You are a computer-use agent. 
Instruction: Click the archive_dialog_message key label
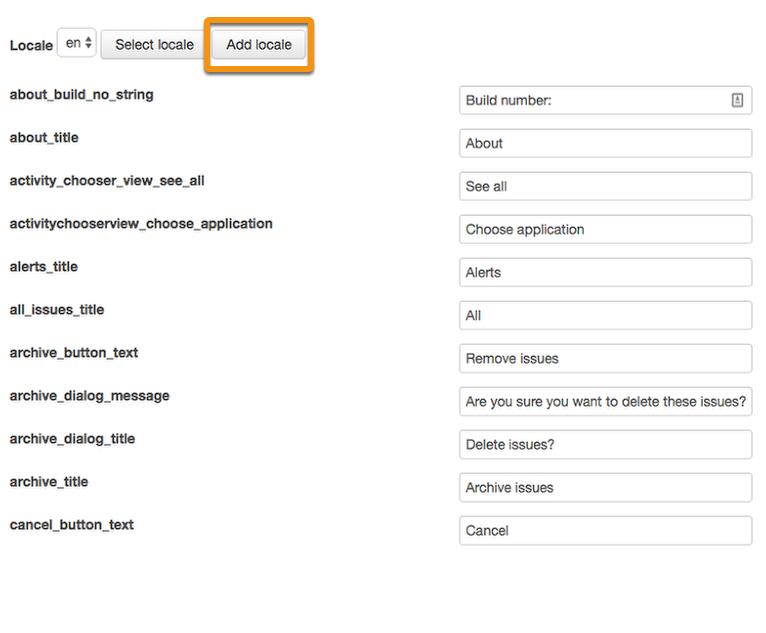click(89, 396)
